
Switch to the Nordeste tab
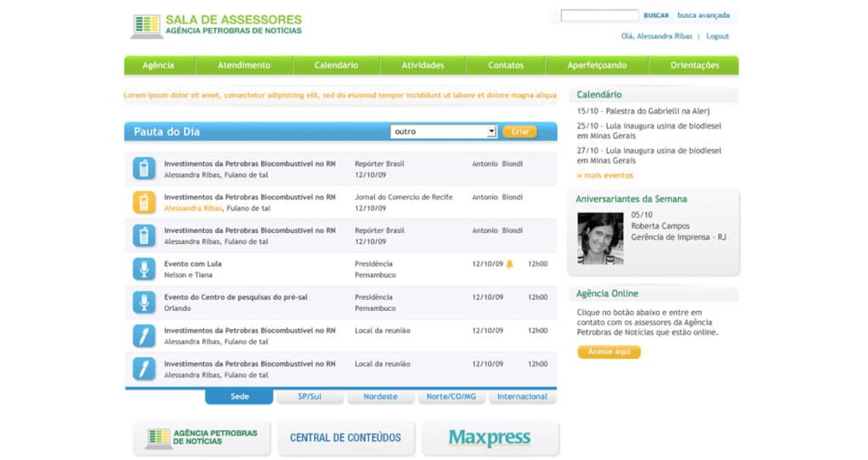[x=381, y=396]
